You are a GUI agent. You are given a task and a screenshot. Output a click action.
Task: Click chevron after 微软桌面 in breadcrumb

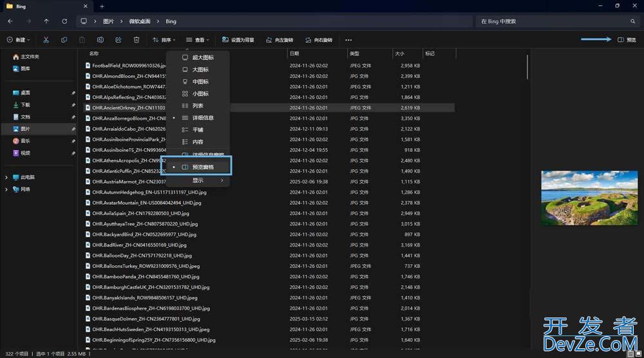[158, 21]
